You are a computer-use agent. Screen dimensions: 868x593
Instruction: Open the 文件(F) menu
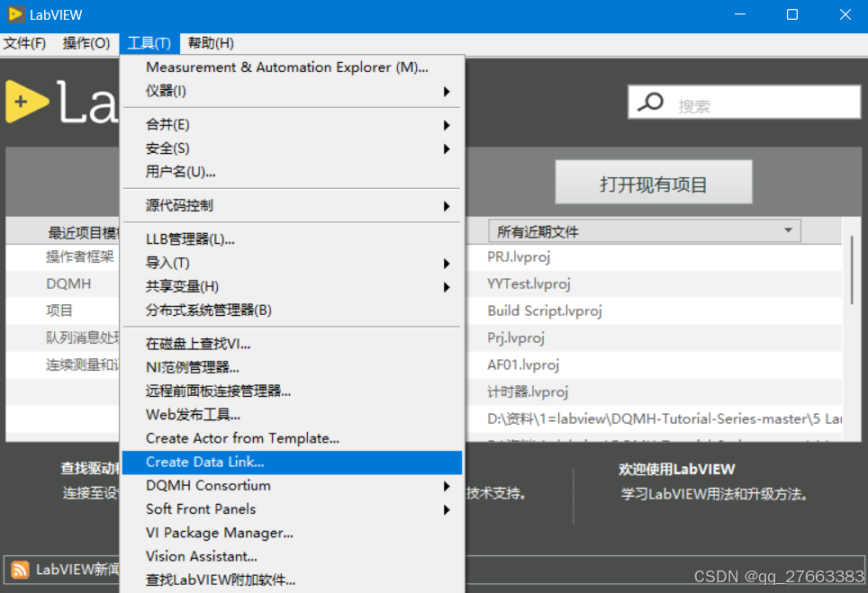(x=24, y=43)
